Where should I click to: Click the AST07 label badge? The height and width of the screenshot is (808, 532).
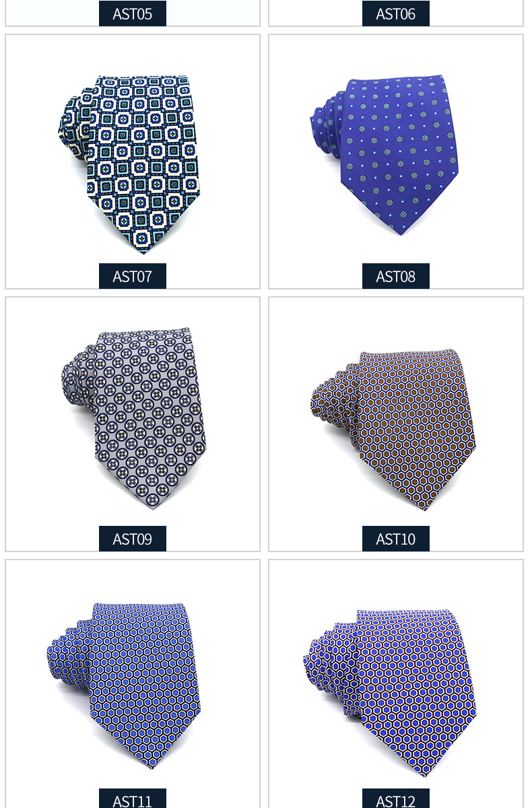click(x=133, y=276)
